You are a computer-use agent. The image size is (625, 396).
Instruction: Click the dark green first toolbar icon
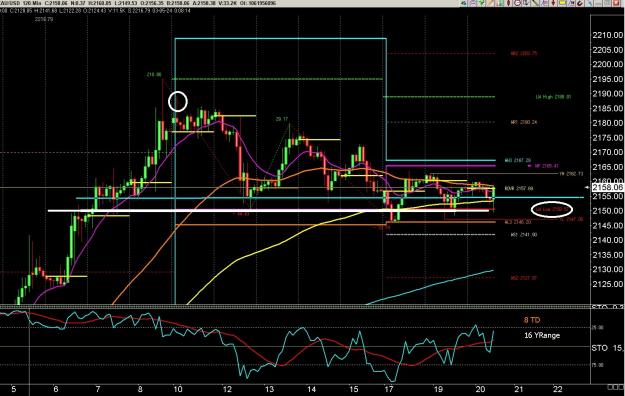464,3
